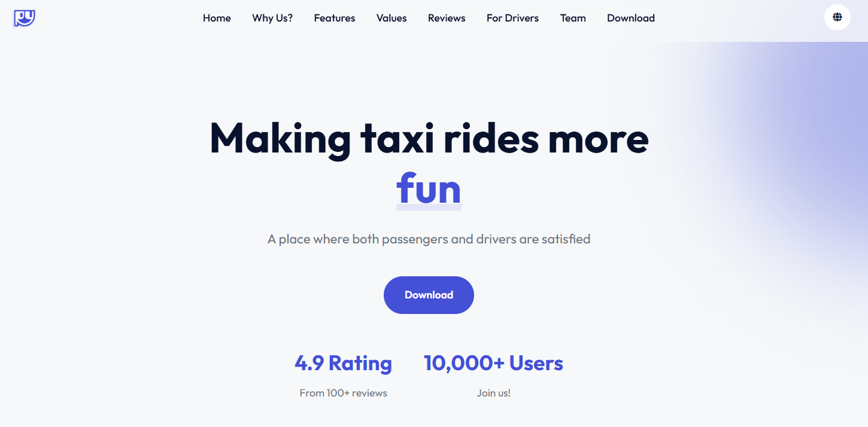Open Reviews from the top navigation
868x427 pixels.
click(447, 18)
